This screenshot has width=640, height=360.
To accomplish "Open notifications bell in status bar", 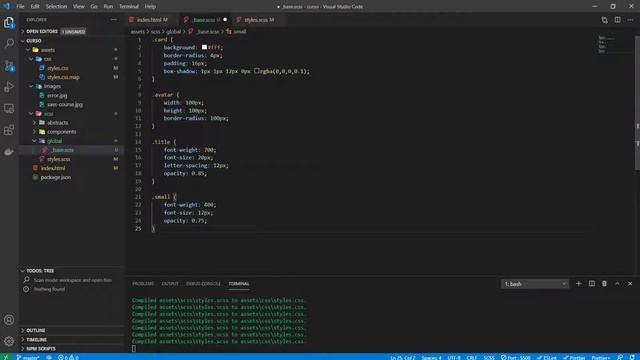I will pos(632,357).
